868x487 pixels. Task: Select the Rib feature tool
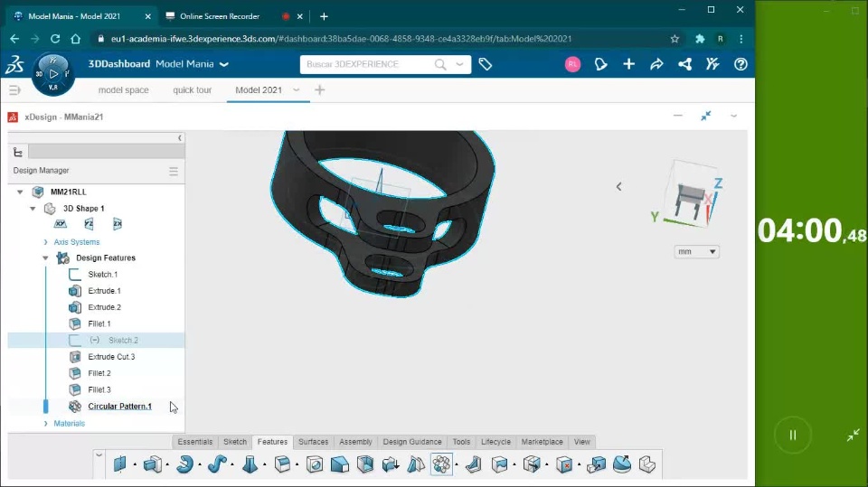(x=473, y=464)
